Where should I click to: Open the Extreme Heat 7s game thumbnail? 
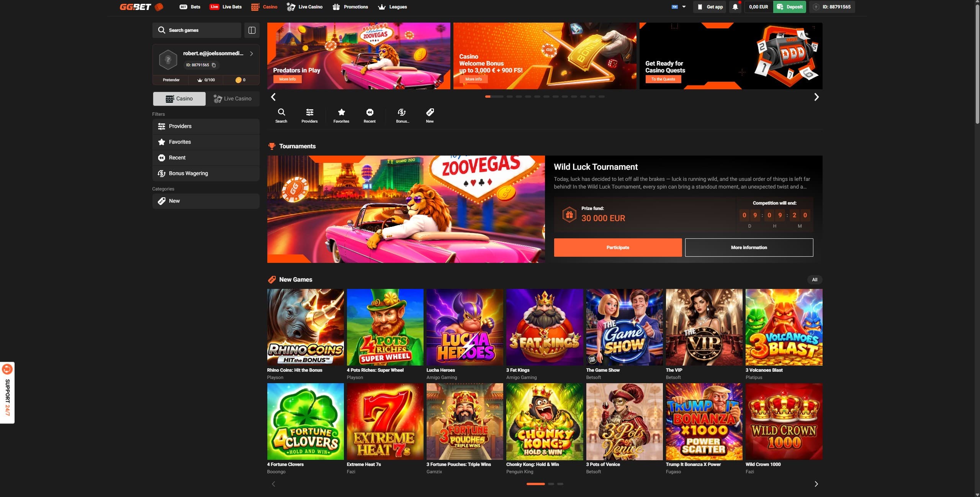click(385, 422)
